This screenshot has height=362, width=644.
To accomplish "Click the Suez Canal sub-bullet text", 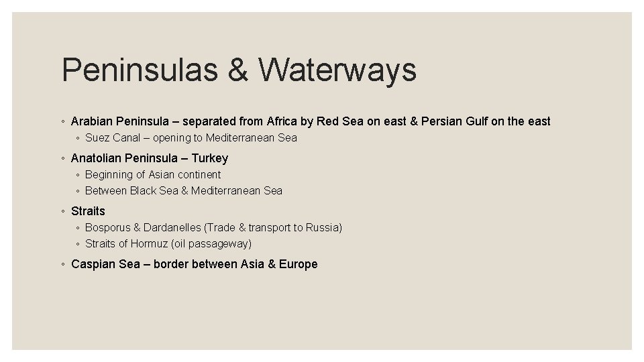I will coord(191,138).
